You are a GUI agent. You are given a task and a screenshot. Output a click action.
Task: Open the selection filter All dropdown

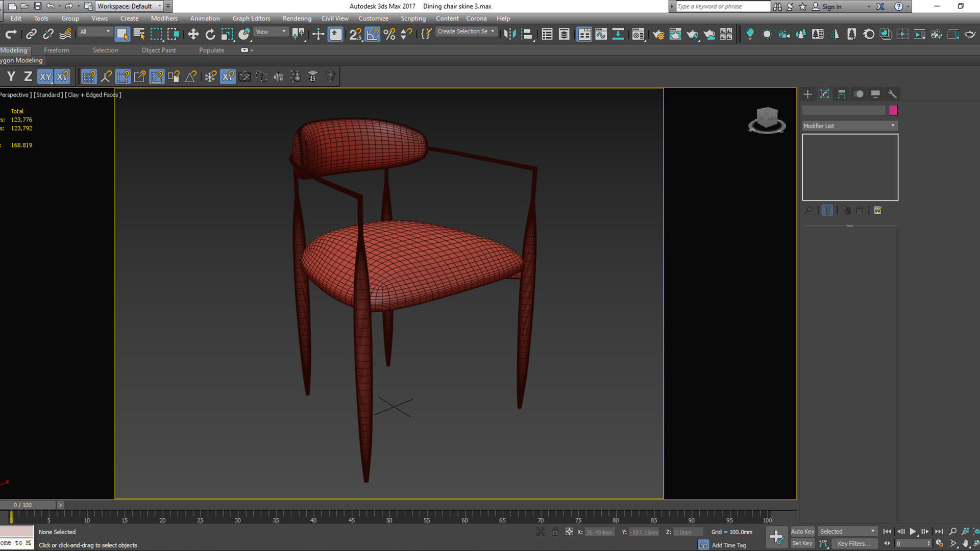click(95, 32)
